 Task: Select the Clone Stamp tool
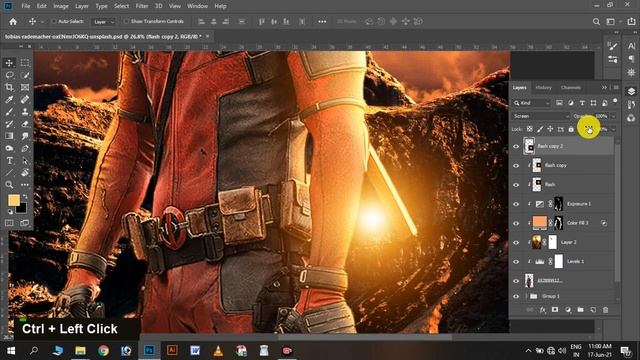(25, 111)
